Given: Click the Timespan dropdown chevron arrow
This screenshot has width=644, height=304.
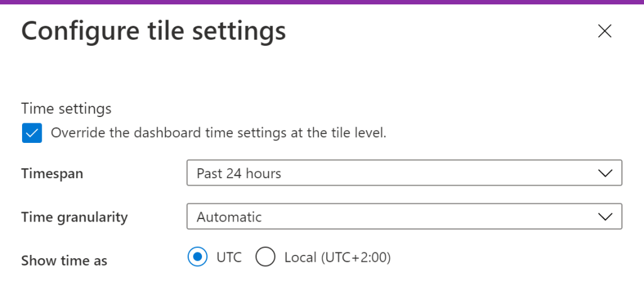Looking at the screenshot, I should click(x=605, y=173).
